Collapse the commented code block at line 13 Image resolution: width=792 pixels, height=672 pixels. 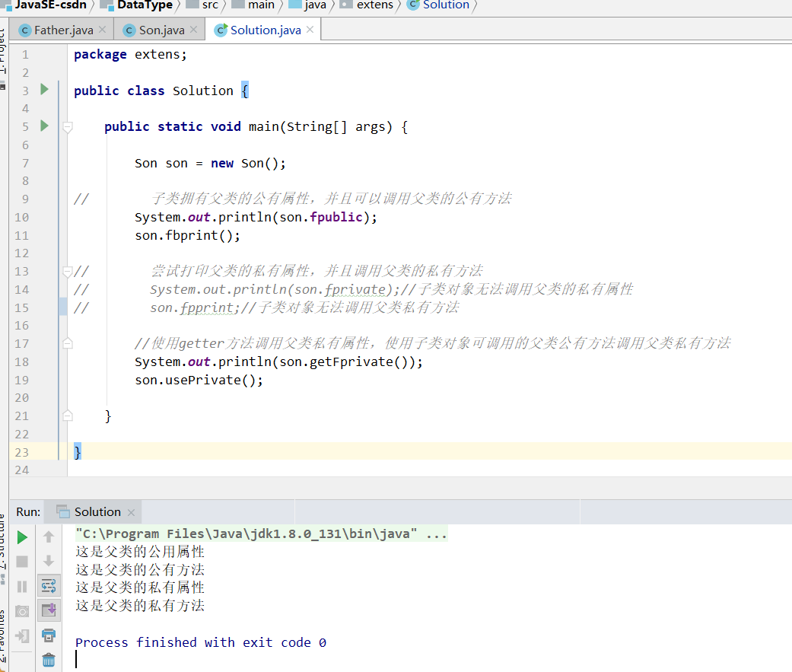67,270
